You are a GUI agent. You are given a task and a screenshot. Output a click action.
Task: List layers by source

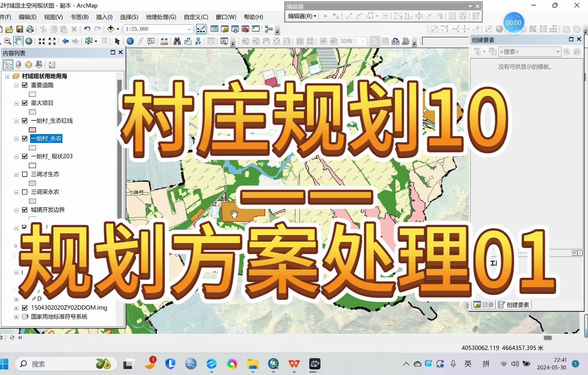18,65
